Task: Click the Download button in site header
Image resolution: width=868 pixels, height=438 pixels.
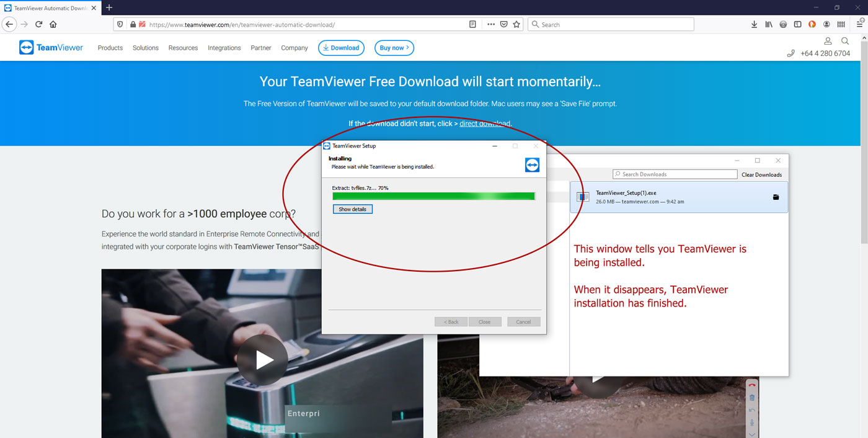Action: click(341, 48)
